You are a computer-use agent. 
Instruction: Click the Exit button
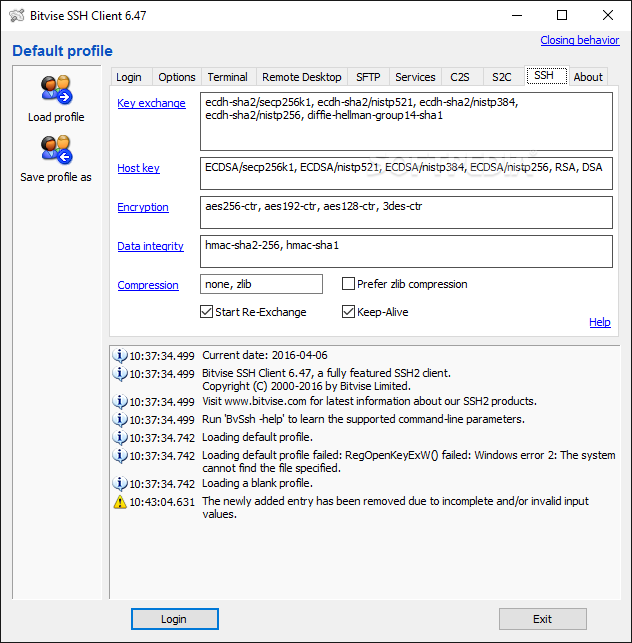pos(543,619)
